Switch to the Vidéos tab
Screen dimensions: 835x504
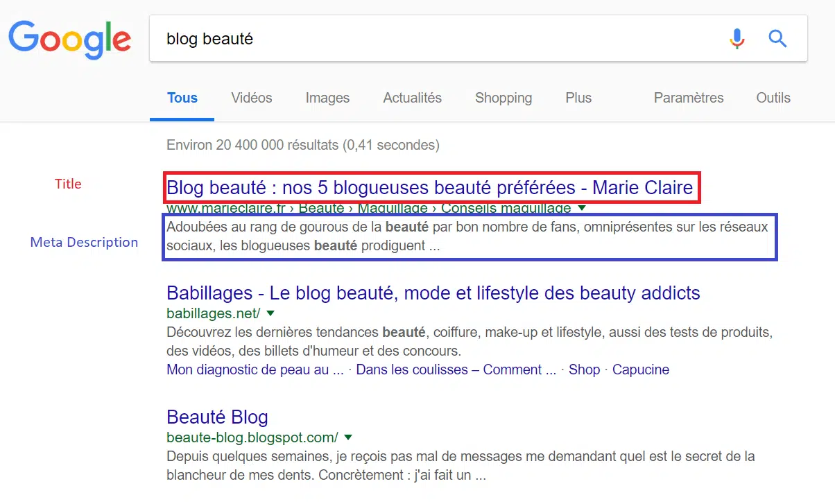252,98
